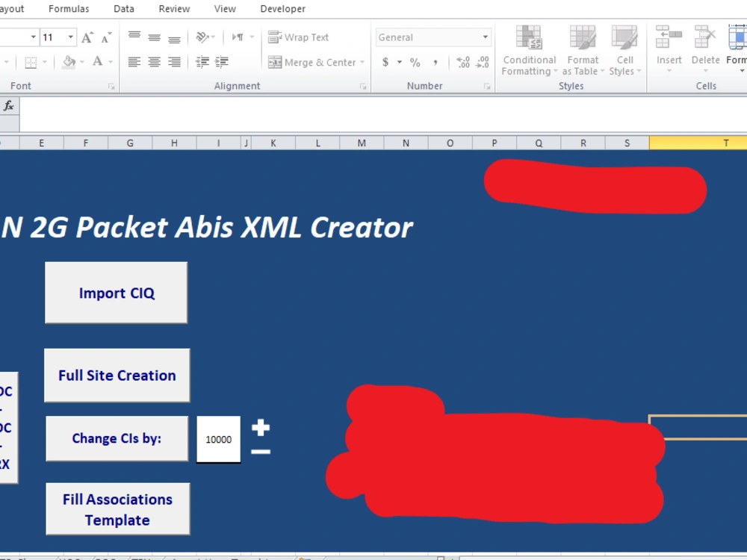Click the Increase Indent icon
747x560 pixels.
tap(222, 62)
